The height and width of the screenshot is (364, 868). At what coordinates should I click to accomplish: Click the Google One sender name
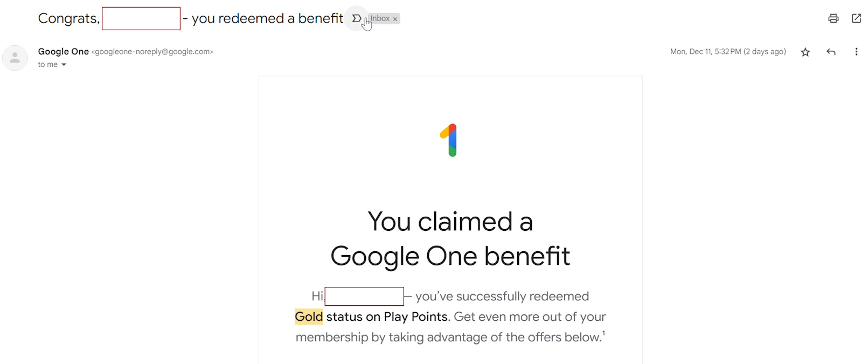pos(63,52)
